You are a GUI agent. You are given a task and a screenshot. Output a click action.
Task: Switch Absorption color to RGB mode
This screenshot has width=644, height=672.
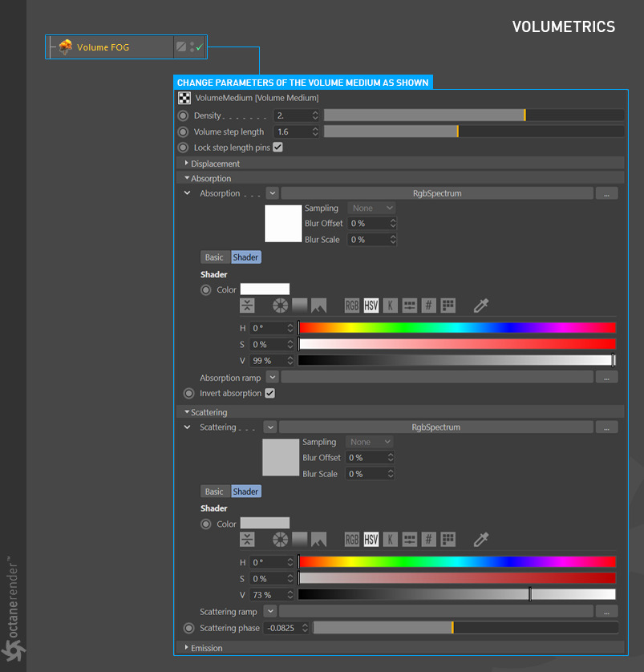pos(352,306)
